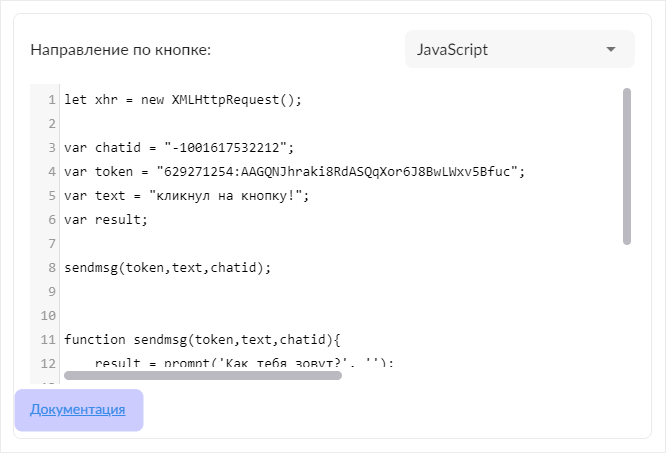Screen dimensions: 666x453
Task: Click the dropdown caret arrow icon
Action: [x=611, y=49]
